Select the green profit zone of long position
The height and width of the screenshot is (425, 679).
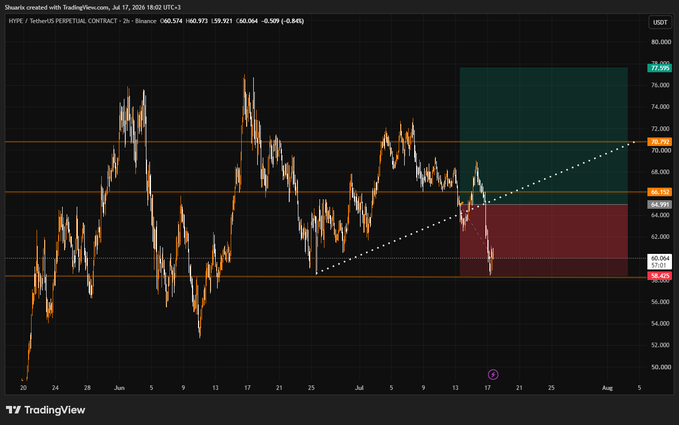pos(543,136)
